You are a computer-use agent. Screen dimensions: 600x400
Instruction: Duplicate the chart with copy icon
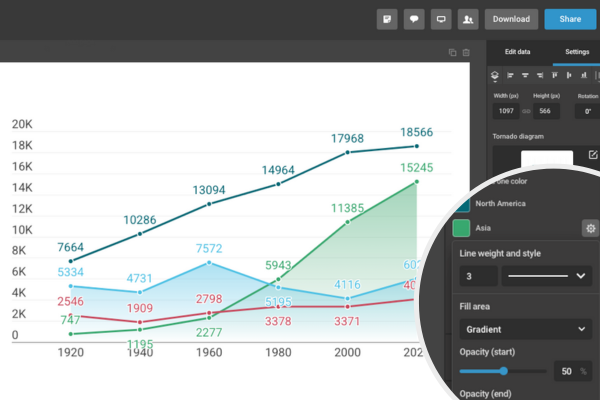(452, 52)
